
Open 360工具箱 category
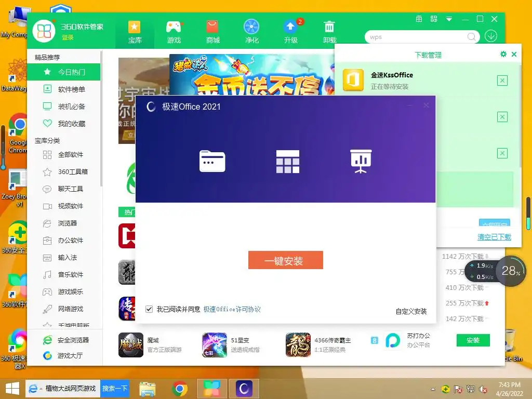[64, 171]
